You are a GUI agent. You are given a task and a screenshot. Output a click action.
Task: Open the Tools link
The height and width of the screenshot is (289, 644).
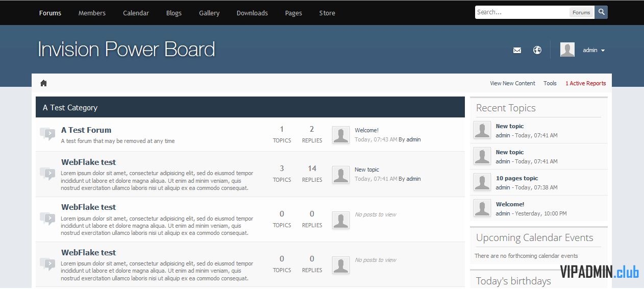point(550,83)
